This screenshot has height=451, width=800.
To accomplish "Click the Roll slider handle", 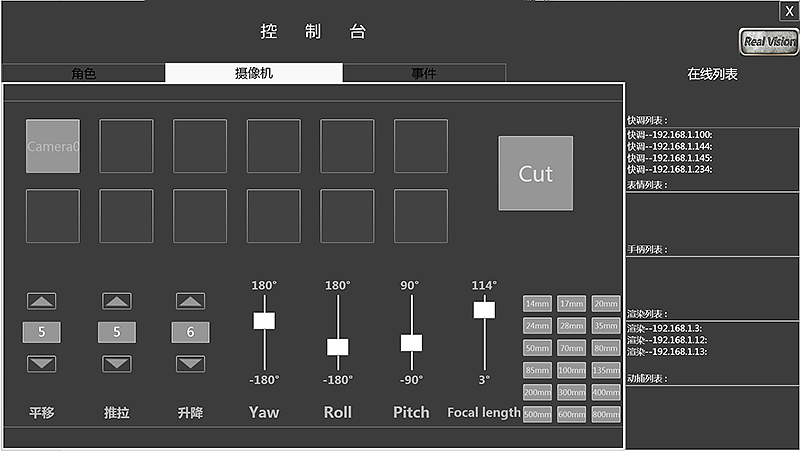I will (x=338, y=347).
